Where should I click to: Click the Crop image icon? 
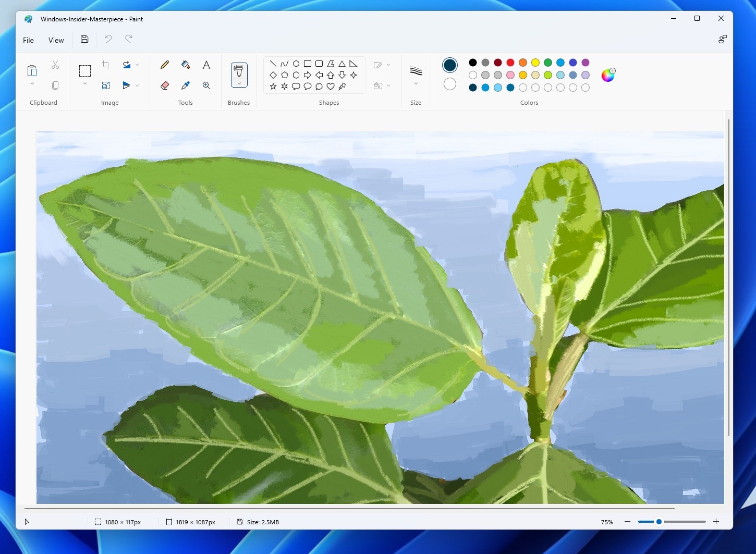pyautogui.click(x=106, y=65)
